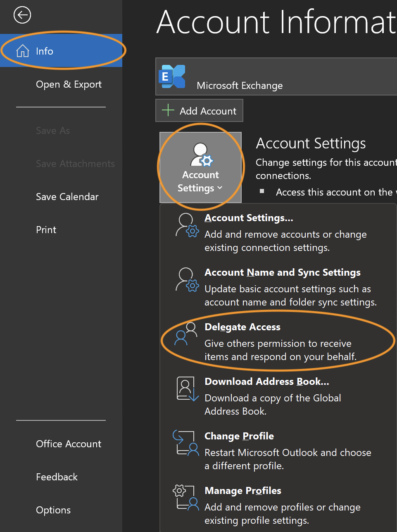Open Outlook Options
Viewport: 397px width, 532px height.
[61, 510]
